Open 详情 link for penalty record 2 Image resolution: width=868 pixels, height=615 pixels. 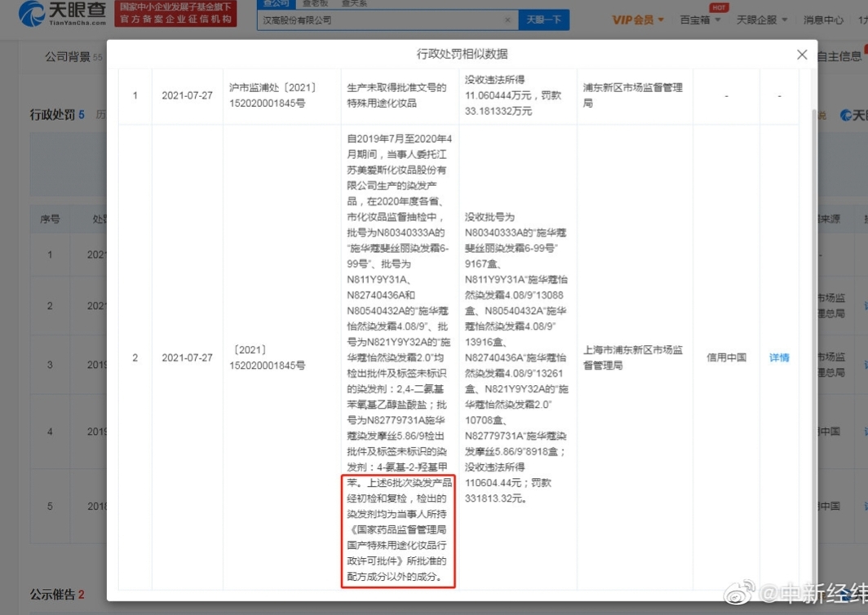click(x=778, y=357)
